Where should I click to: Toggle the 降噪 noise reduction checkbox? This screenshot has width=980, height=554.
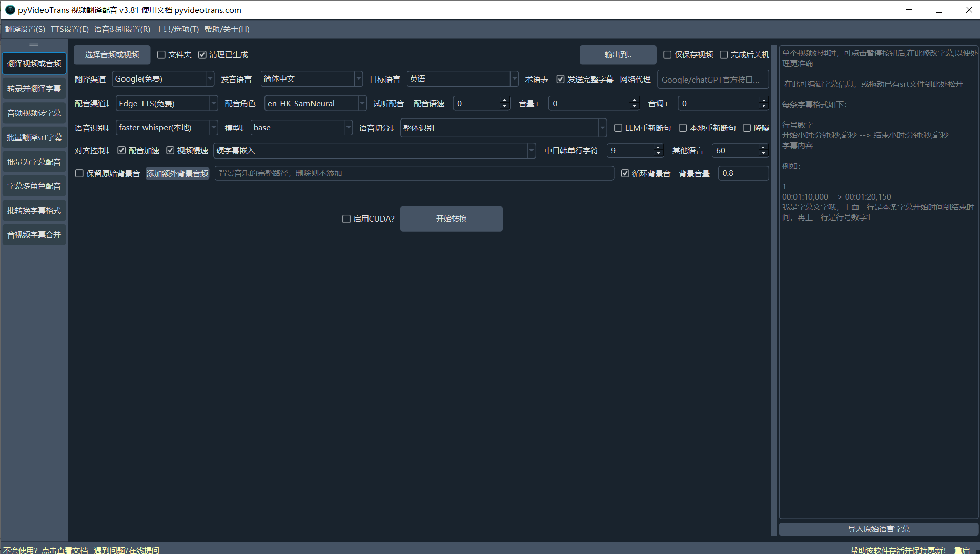pyautogui.click(x=747, y=128)
